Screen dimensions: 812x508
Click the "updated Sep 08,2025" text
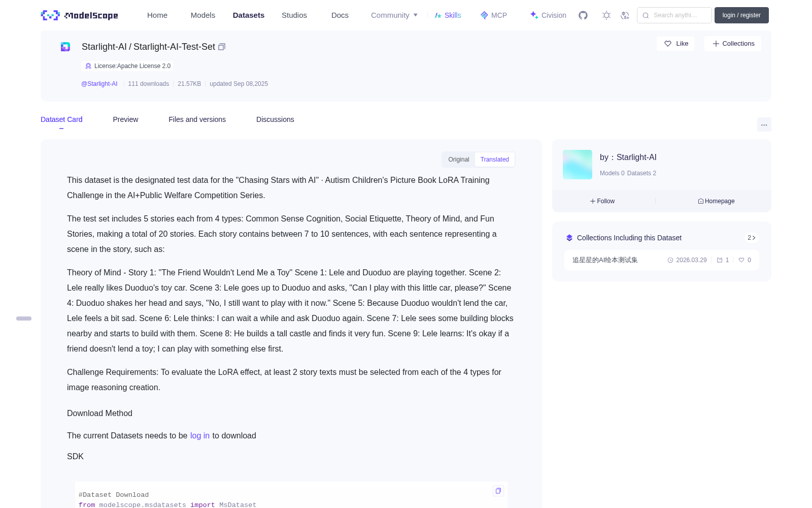click(x=239, y=84)
